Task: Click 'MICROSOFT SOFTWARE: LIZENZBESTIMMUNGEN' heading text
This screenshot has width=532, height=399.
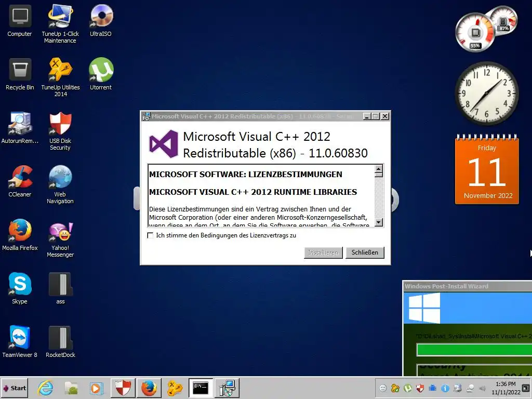Action: click(x=246, y=174)
